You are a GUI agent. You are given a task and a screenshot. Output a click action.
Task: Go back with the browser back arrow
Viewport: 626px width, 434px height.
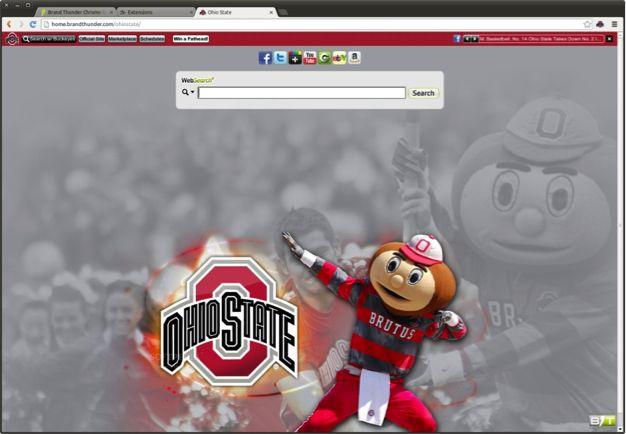9,24
